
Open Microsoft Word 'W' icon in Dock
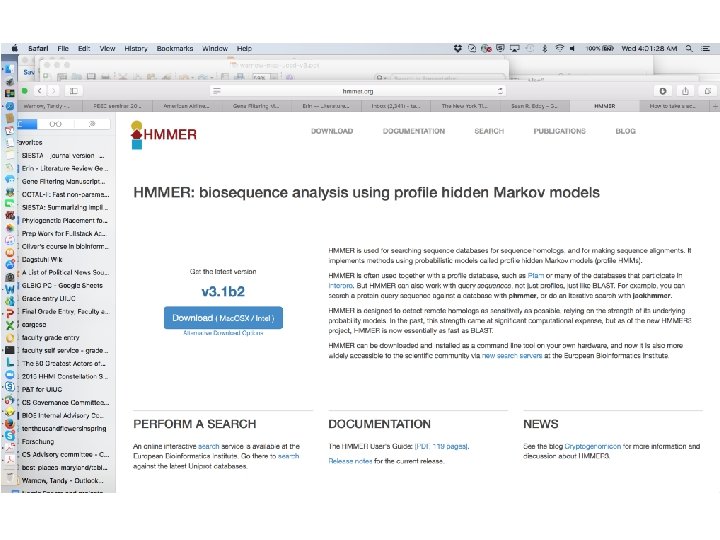9,289
